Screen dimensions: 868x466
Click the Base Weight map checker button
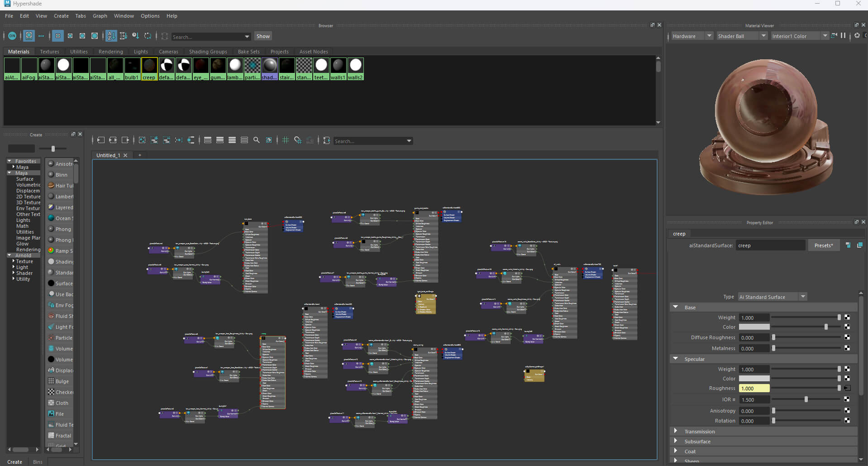[847, 317]
